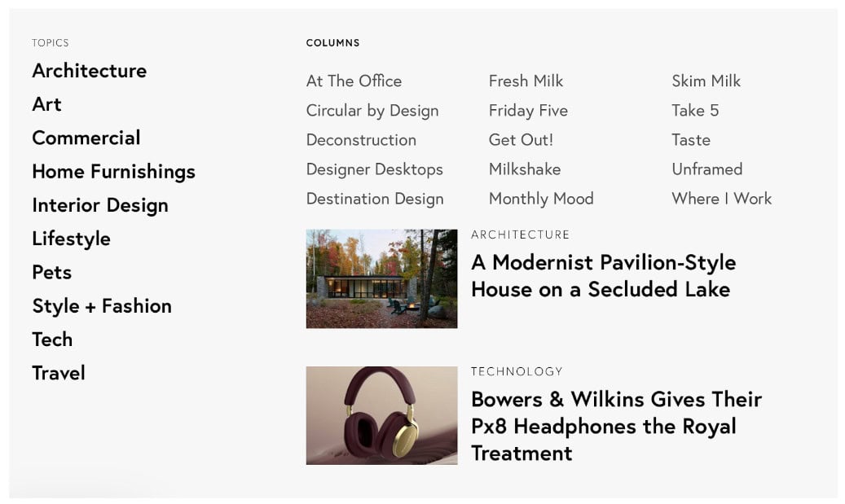Go to the Tech topic

click(52, 340)
